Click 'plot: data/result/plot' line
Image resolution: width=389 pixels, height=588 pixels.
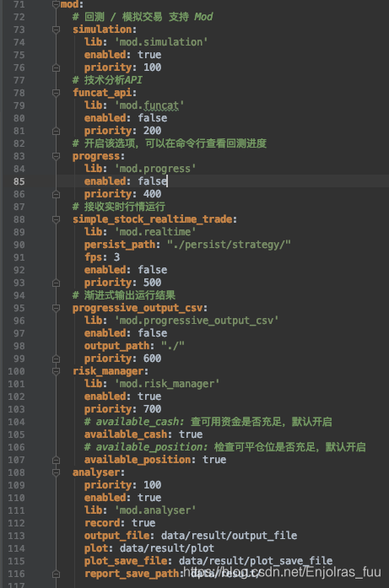pyautogui.click(x=149, y=548)
